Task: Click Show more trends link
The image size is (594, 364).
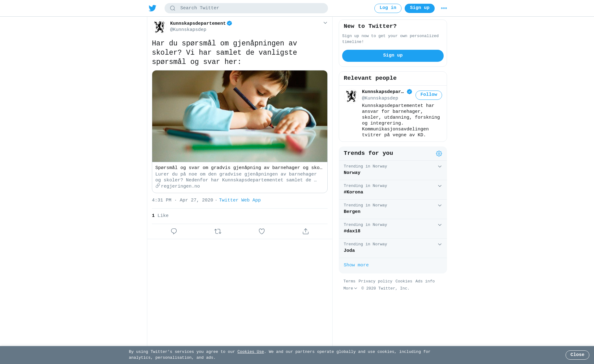Action: point(356,265)
